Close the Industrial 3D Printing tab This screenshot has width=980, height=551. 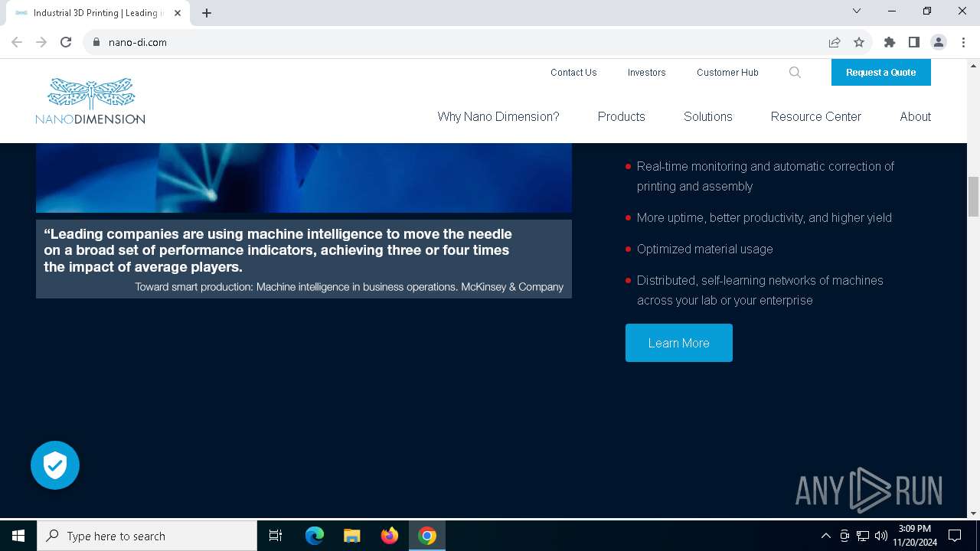pyautogui.click(x=178, y=13)
